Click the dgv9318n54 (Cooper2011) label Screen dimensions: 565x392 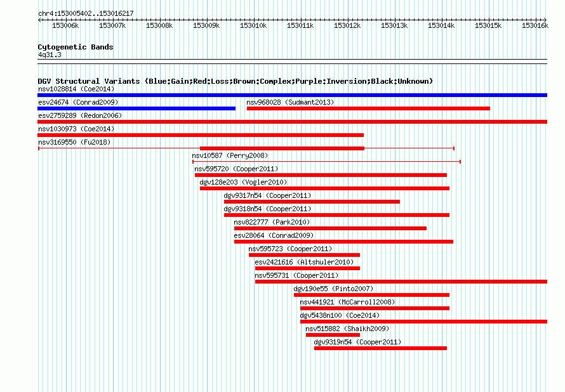tap(267, 209)
